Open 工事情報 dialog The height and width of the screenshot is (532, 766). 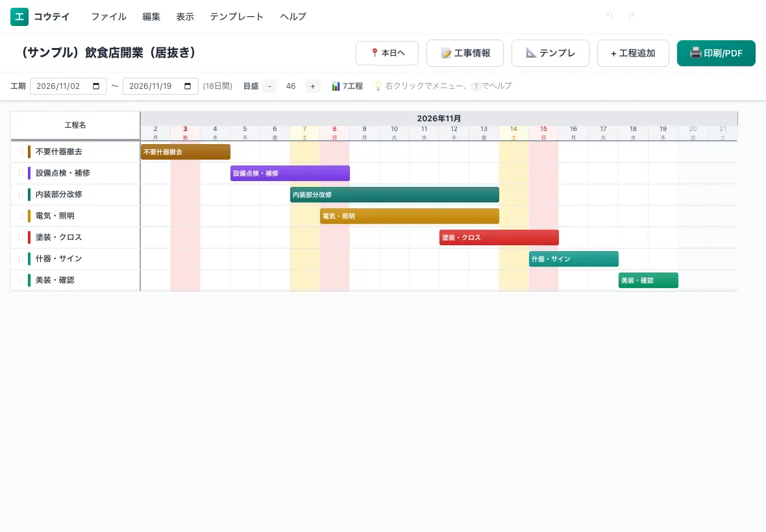(x=465, y=53)
